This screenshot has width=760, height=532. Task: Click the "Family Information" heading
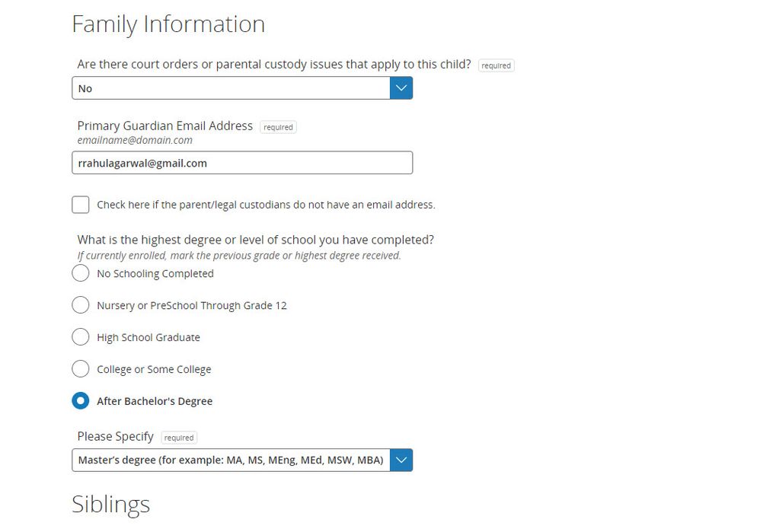[x=168, y=24]
